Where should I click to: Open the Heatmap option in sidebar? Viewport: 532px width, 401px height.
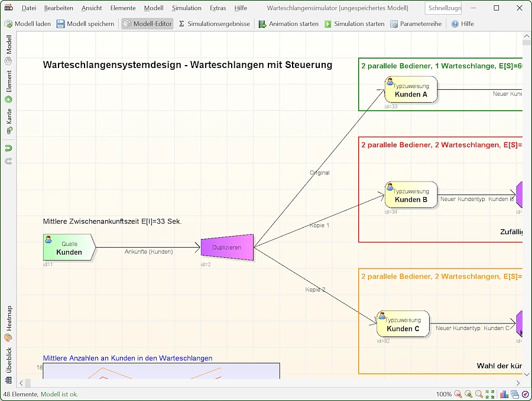pyautogui.click(x=8, y=324)
